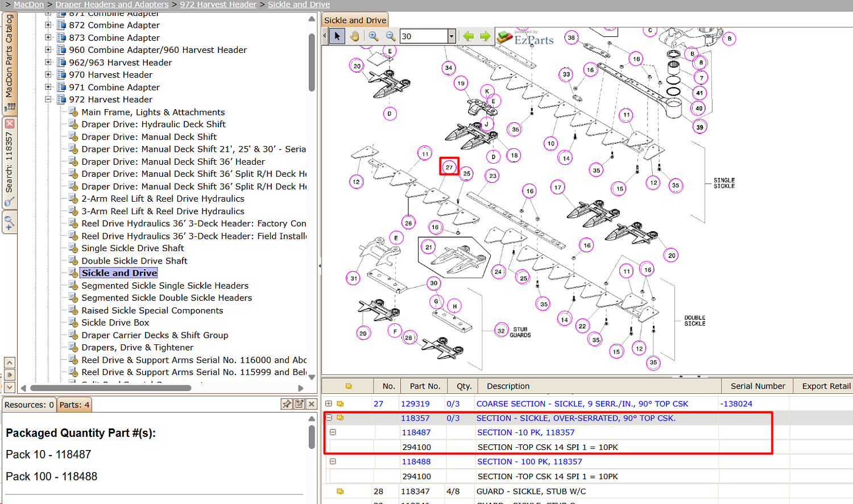853x504 pixels.
Task: Select callout 39 on the diagram
Action: [699, 127]
